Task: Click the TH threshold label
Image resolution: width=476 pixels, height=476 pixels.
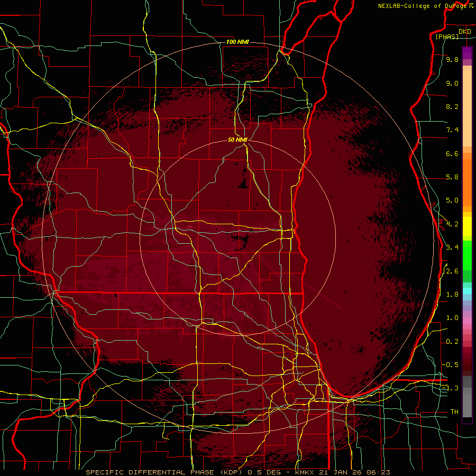Action: pos(454,412)
